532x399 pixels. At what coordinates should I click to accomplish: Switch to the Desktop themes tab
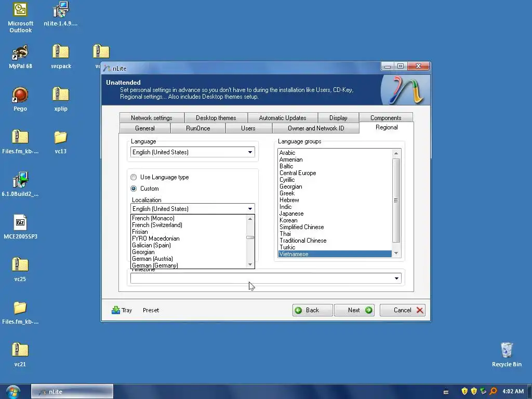216,118
